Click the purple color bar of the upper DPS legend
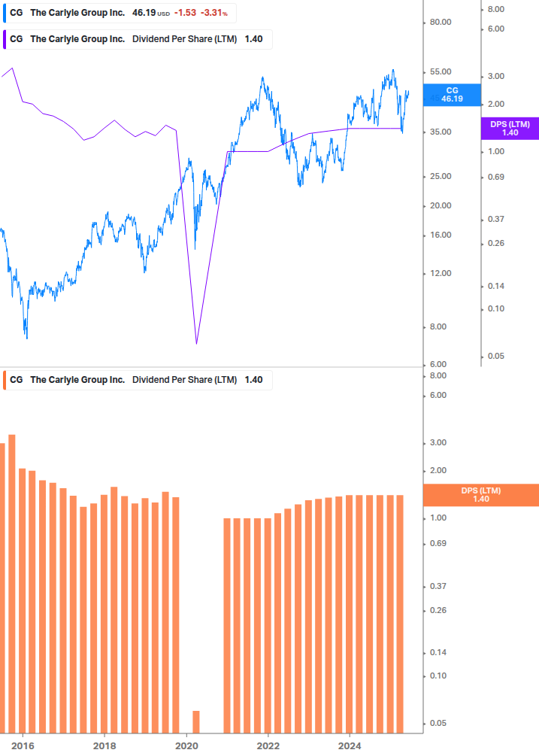539x756 pixels. point(5,40)
